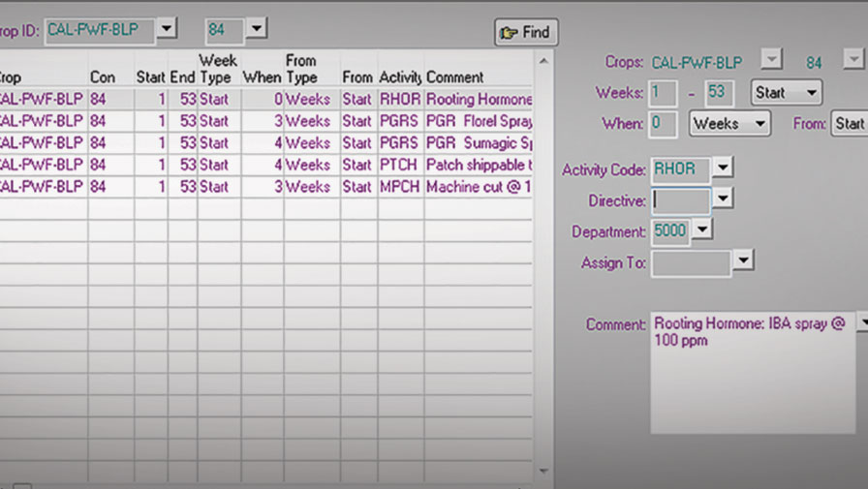Click the PGR Sumagic comment cell
Screen dimensions: 868x489
pyautogui.click(x=479, y=143)
